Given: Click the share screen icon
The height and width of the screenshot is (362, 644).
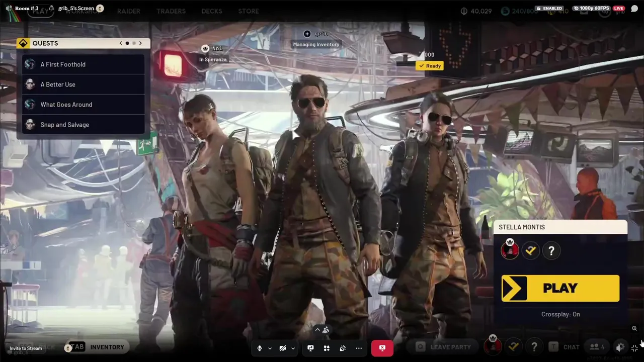Looking at the screenshot, I should tap(310, 348).
